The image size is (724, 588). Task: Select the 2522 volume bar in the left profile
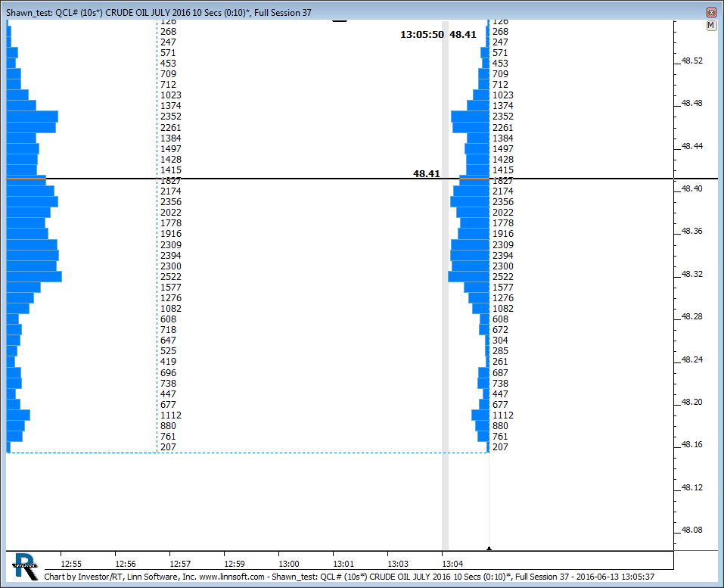coord(34,277)
